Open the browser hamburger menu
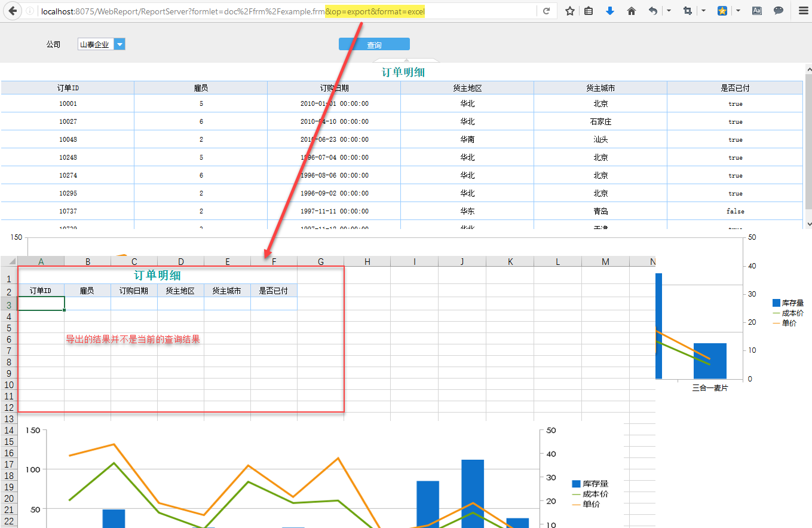Screen dimensions: 812x528 (803, 11)
